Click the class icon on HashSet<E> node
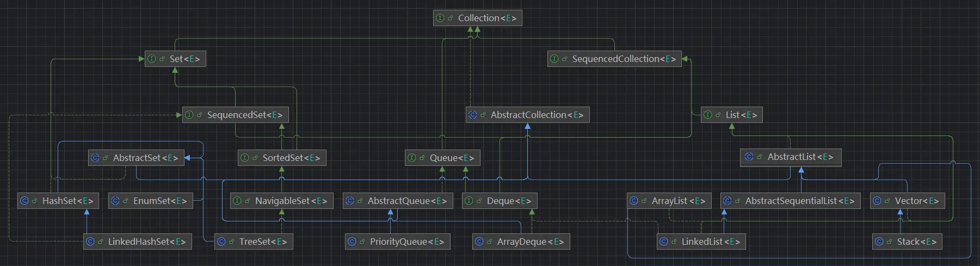 pos(24,201)
